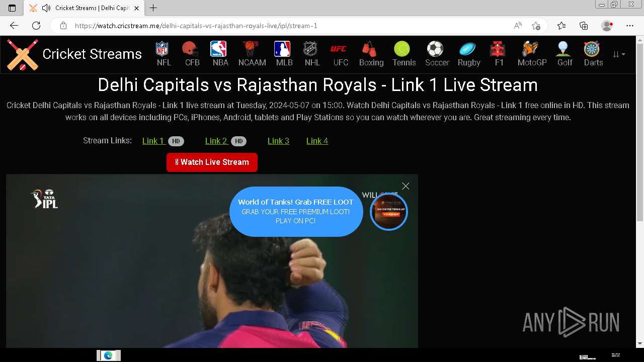Viewport: 644px width, 362px height.
Task: Go back with the browser back arrow
Action: (x=14, y=26)
